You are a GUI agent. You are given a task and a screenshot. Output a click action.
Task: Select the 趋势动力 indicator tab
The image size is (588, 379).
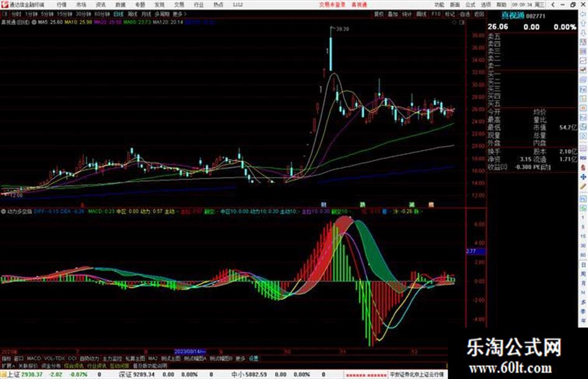[89, 358]
